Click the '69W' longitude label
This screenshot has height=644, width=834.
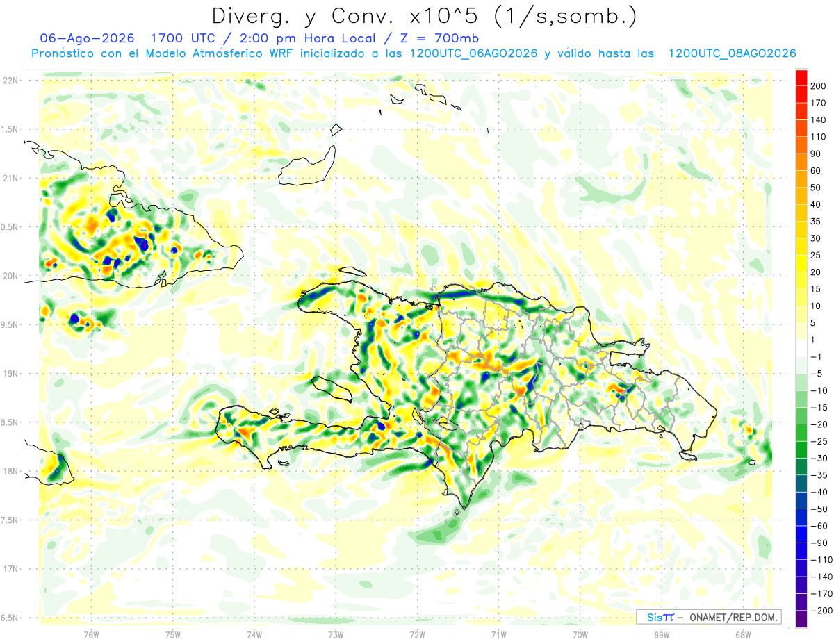(662, 634)
